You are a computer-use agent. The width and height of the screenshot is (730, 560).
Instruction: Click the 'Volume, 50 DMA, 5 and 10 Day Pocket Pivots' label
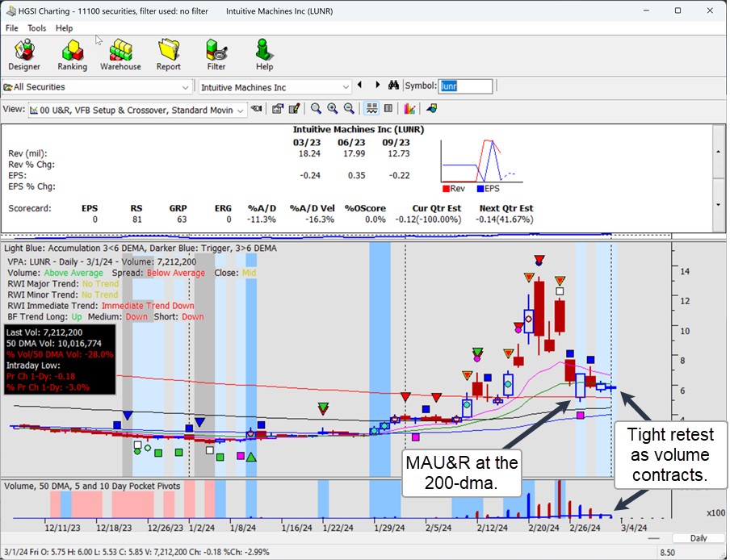pos(92,486)
